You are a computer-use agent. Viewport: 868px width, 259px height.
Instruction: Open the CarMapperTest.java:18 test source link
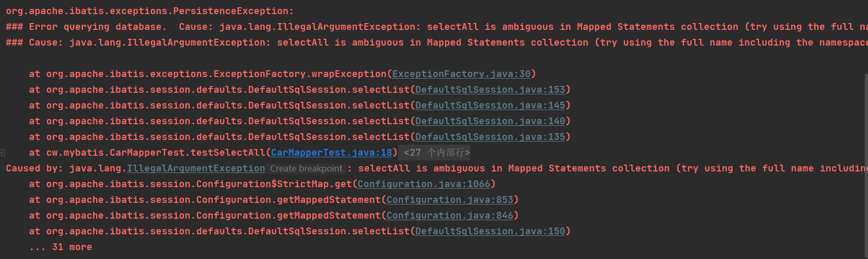(x=331, y=153)
